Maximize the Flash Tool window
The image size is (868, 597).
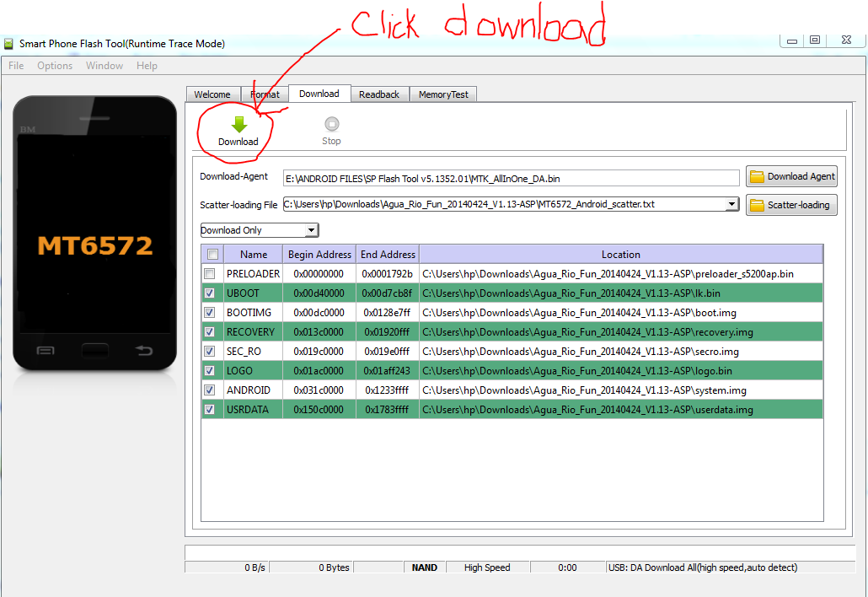pos(815,40)
